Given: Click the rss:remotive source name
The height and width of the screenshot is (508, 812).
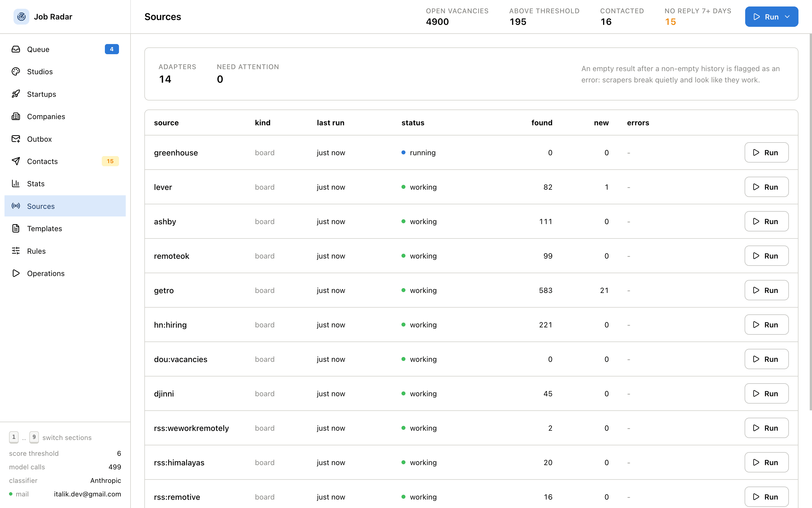Looking at the screenshot, I should [177, 497].
